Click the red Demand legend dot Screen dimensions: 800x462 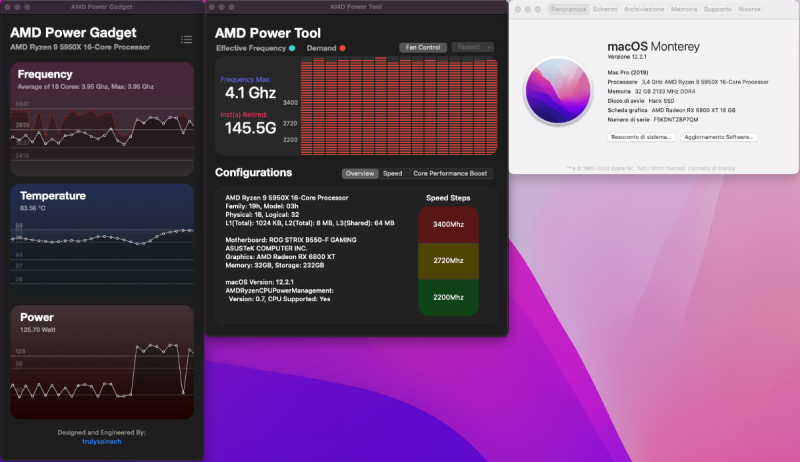click(x=342, y=48)
